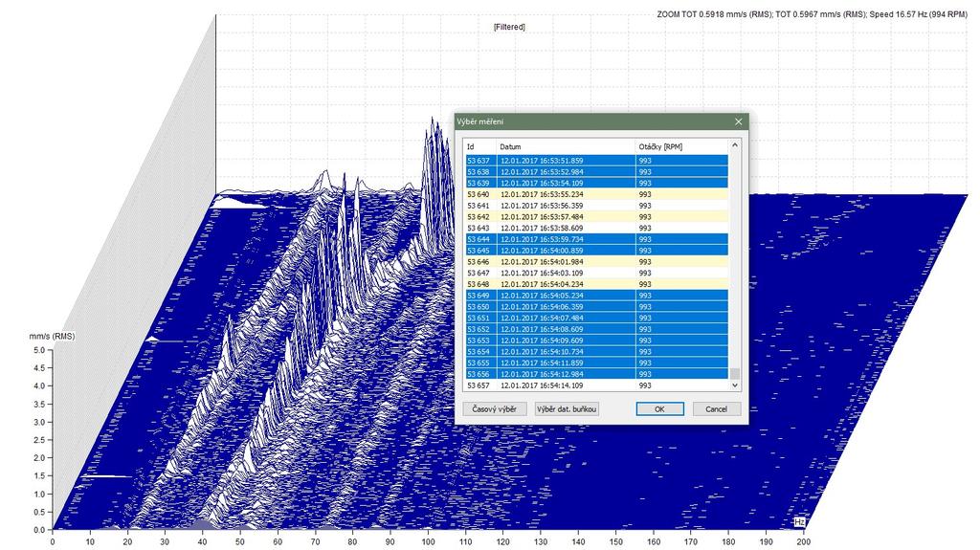Select measurement row 53 642
Screen dimensions: 980x550
[597, 217]
